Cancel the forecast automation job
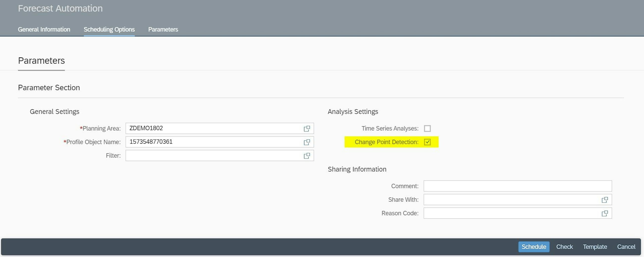Viewport: 644px width, 257px height. pos(626,247)
